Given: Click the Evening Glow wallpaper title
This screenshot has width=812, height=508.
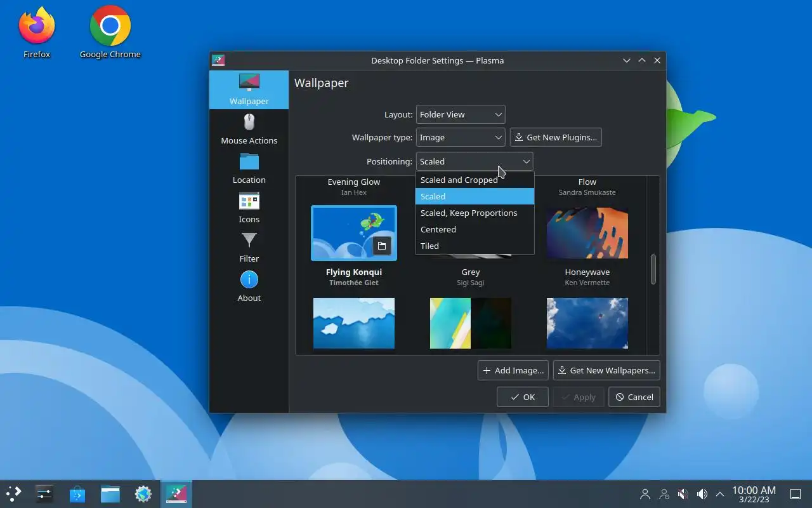Looking at the screenshot, I should 354,182.
